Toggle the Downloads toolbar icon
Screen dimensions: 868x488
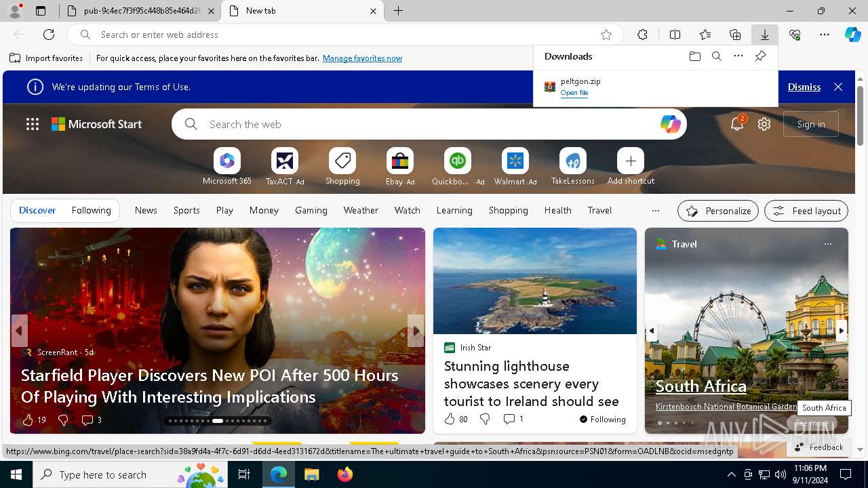pos(765,35)
